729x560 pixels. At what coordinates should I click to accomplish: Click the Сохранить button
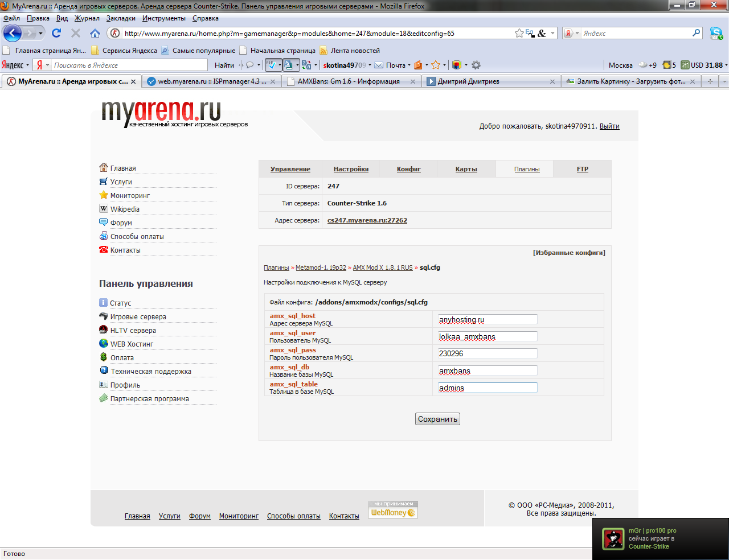[x=437, y=419]
